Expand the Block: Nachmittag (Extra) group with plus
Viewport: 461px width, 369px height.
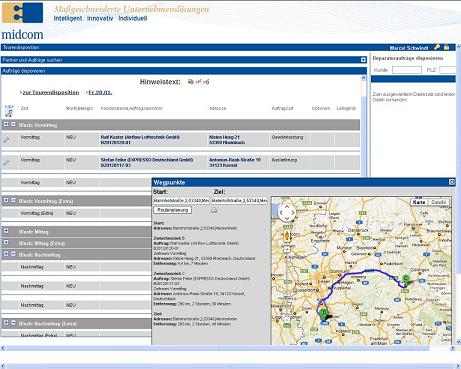[x=6, y=323]
